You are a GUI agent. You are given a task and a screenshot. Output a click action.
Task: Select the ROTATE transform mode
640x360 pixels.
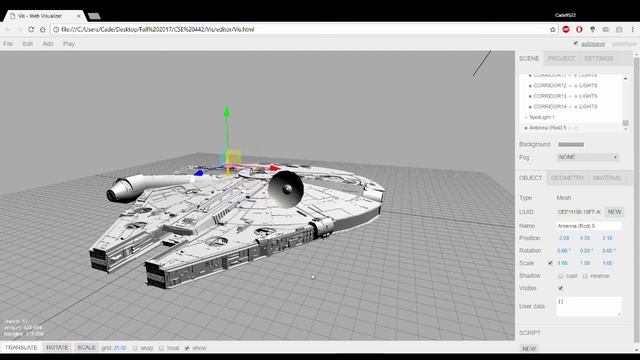coord(57,348)
